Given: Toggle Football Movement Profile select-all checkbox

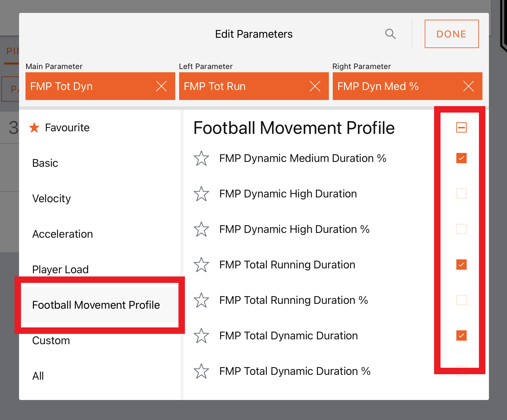Looking at the screenshot, I should [x=461, y=127].
